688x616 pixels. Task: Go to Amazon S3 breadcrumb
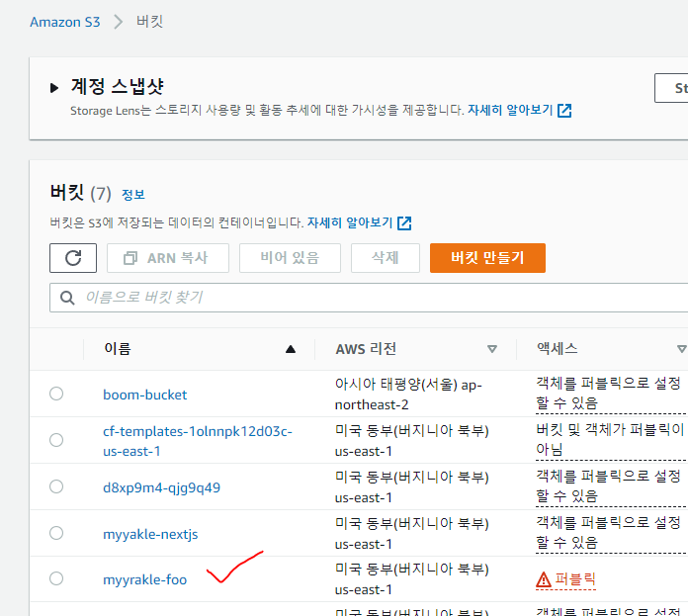click(64, 22)
